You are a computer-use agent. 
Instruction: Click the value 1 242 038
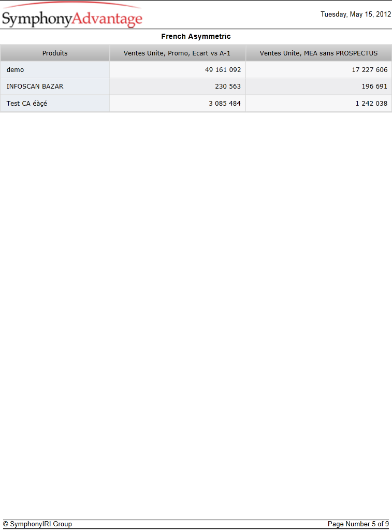(371, 103)
